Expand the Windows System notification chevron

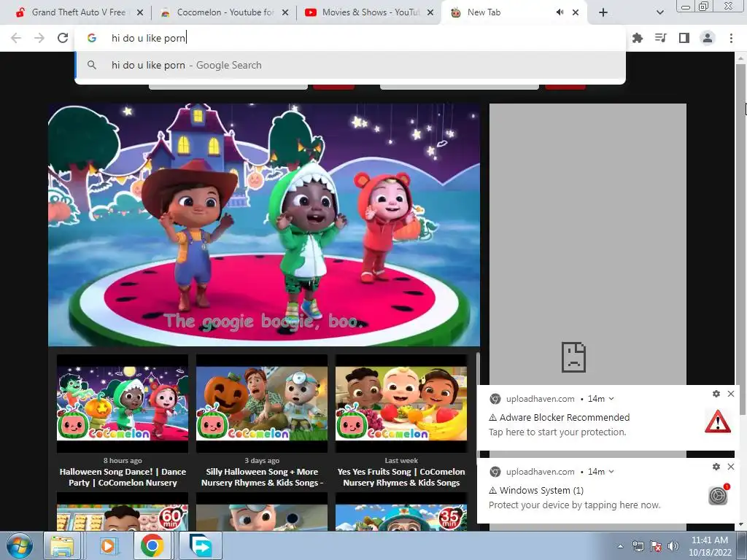[611, 472]
